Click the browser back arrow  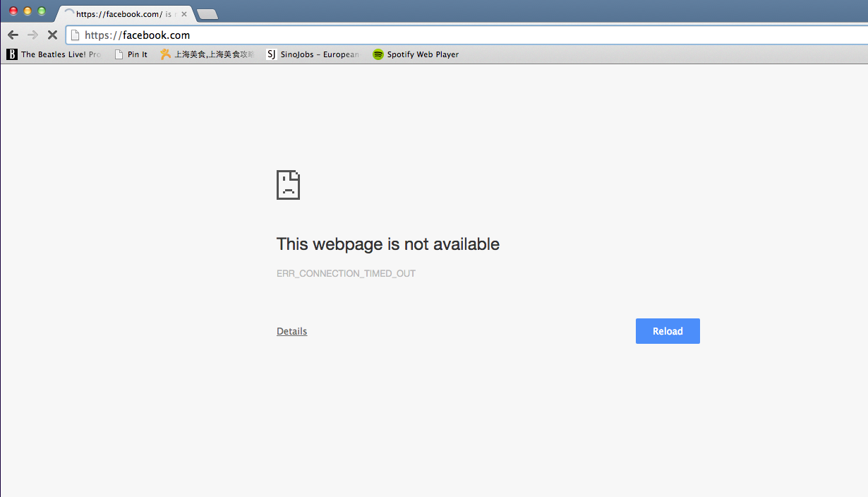[x=13, y=35]
